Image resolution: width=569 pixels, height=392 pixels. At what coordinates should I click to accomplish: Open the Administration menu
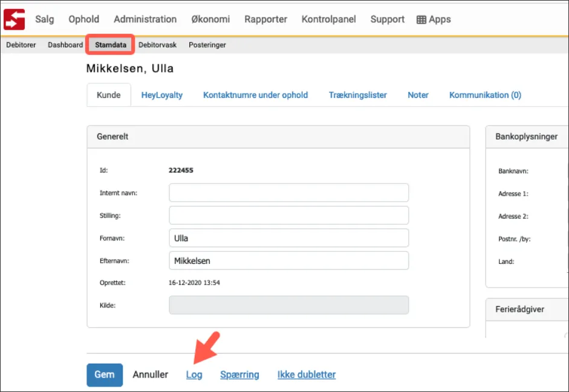pyautogui.click(x=145, y=19)
